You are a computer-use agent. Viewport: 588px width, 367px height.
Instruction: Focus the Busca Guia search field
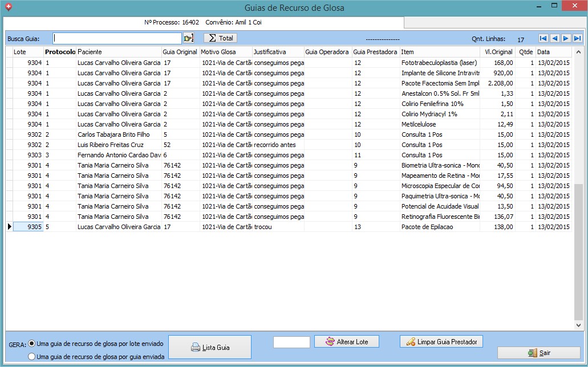[x=117, y=38]
